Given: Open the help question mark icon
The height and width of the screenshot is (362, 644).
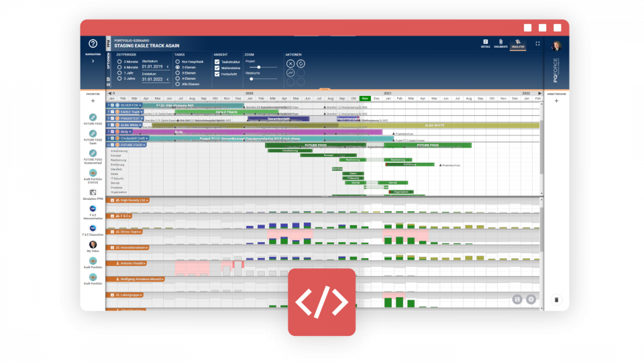Looking at the screenshot, I should pyautogui.click(x=93, y=44).
